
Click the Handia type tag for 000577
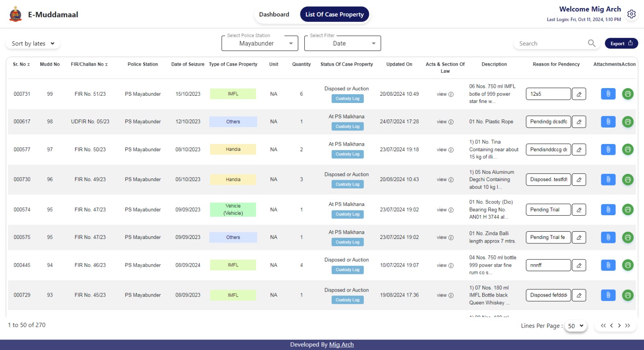tap(233, 149)
